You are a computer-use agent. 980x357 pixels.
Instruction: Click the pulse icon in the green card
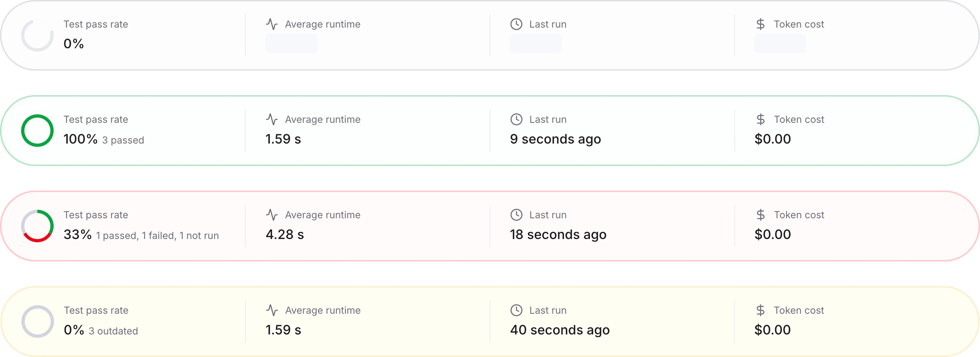(272, 119)
